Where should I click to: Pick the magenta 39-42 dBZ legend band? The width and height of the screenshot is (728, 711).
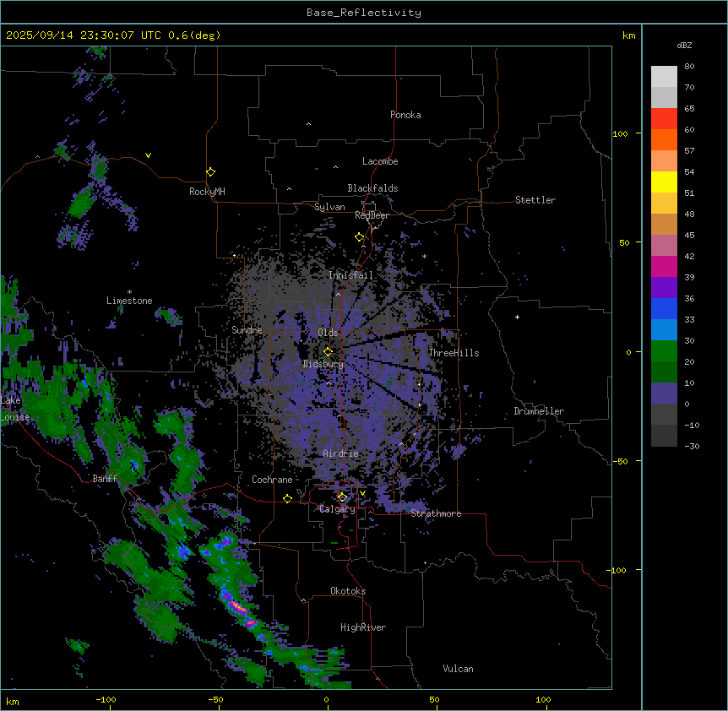tap(664, 266)
